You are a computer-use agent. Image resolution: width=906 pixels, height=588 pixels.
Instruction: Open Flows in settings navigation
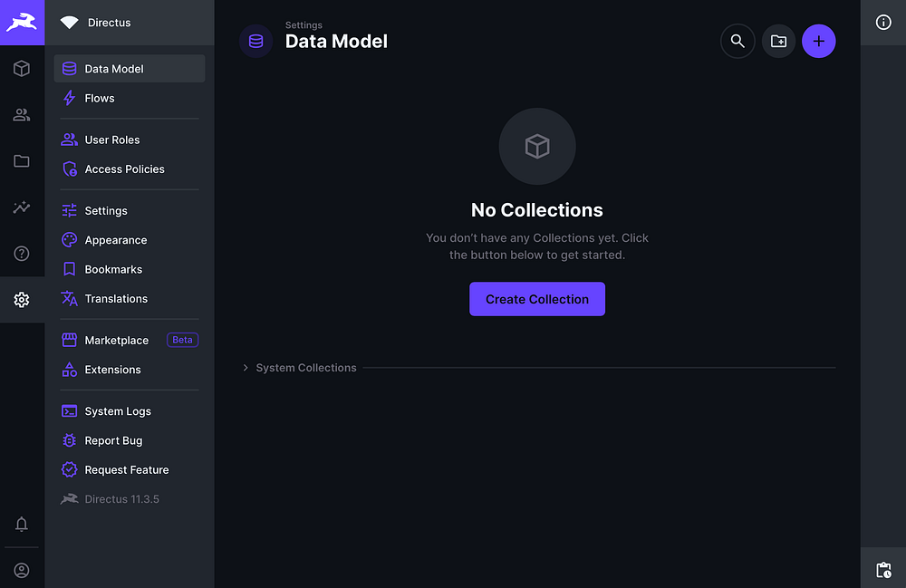point(100,98)
